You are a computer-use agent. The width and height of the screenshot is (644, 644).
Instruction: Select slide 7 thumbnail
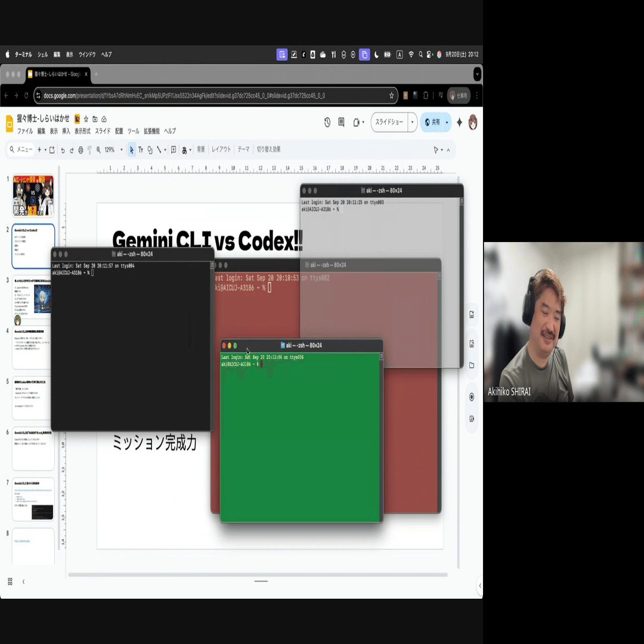pos(33,500)
